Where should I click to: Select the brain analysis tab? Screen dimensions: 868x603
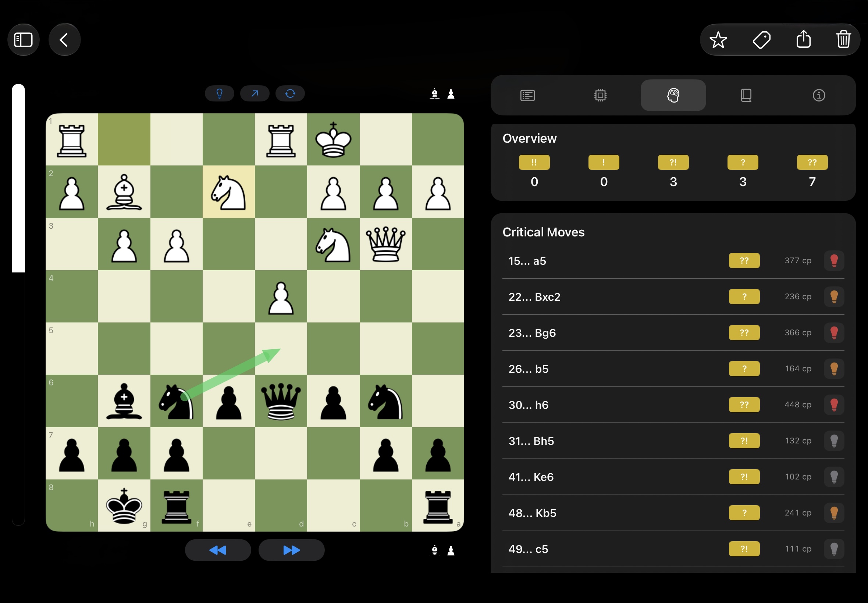(673, 95)
